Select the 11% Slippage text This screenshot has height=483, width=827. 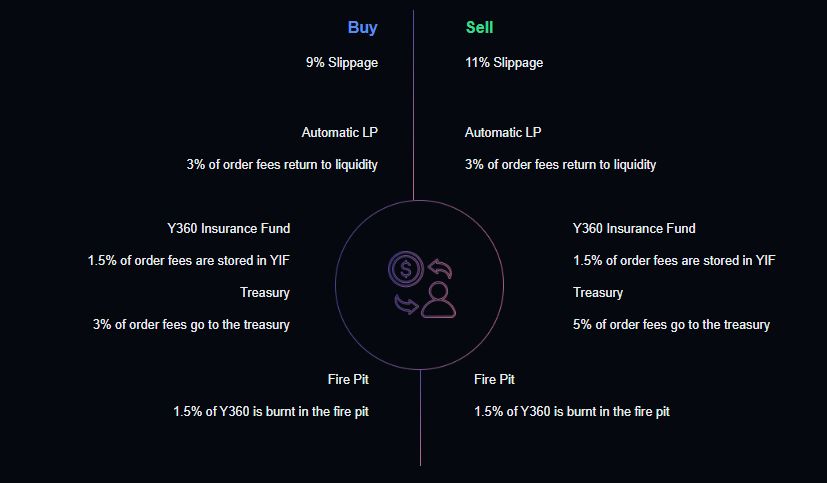(504, 63)
